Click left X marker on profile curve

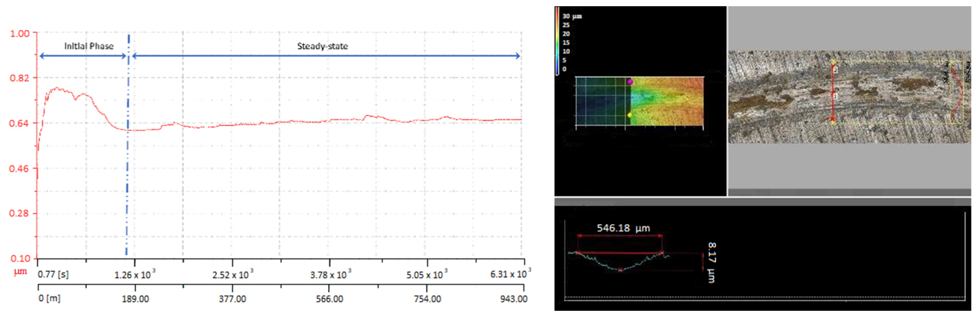(578, 252)
